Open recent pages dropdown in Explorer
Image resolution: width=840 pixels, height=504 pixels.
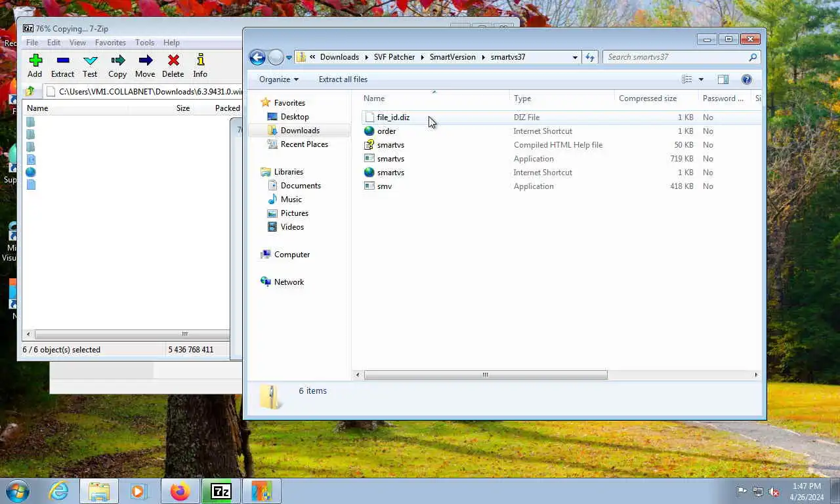[289, 58]
